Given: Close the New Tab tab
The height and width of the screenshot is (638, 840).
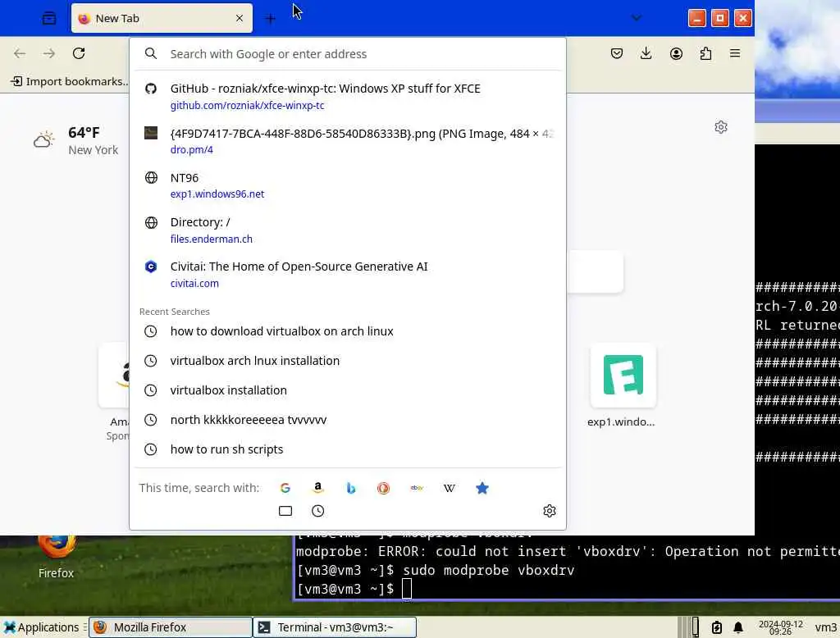Looking at the screenshot, I should coord(240,18).
